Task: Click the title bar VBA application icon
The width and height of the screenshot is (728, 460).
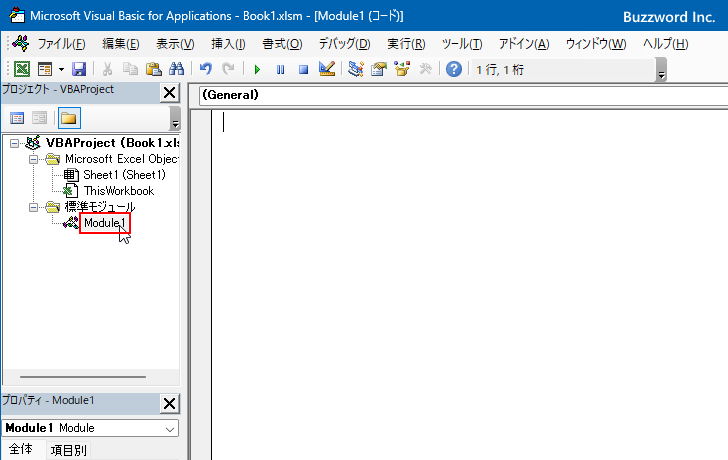Action: [17, 15]
